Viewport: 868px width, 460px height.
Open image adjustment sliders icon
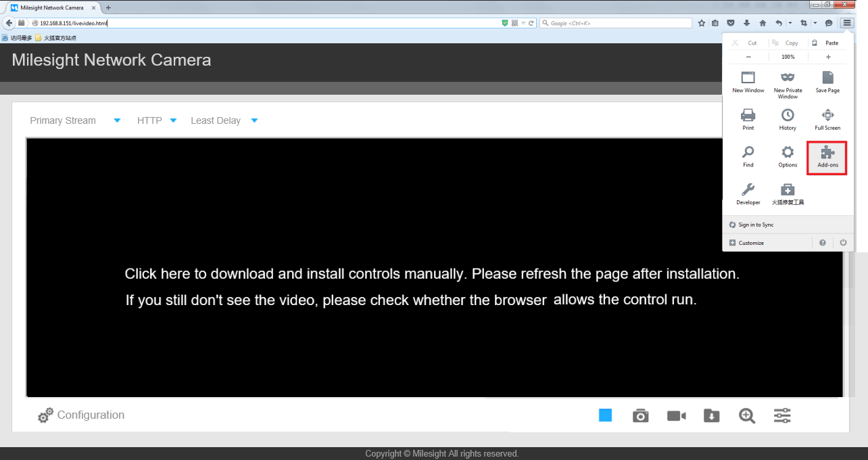pos(782,416)
